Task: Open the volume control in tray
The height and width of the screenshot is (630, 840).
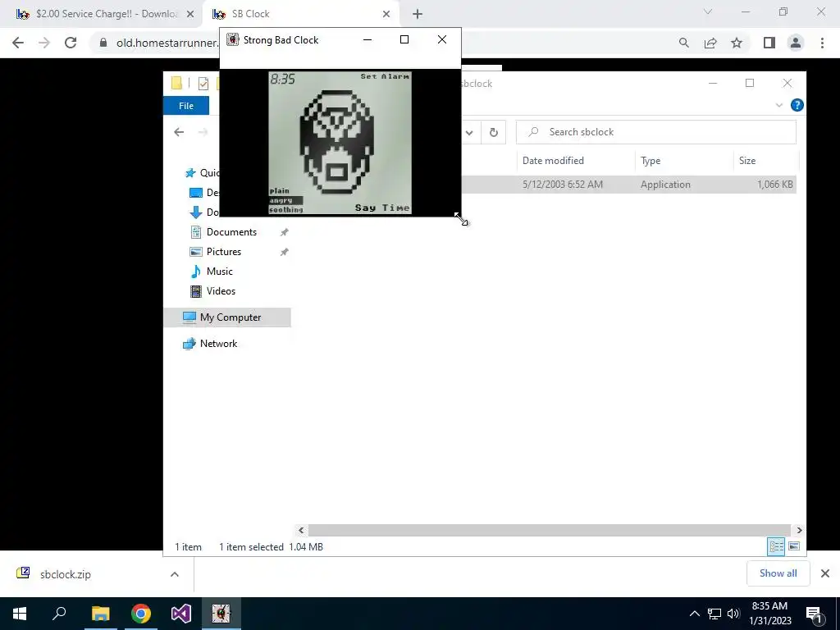Action: point(733,614)
